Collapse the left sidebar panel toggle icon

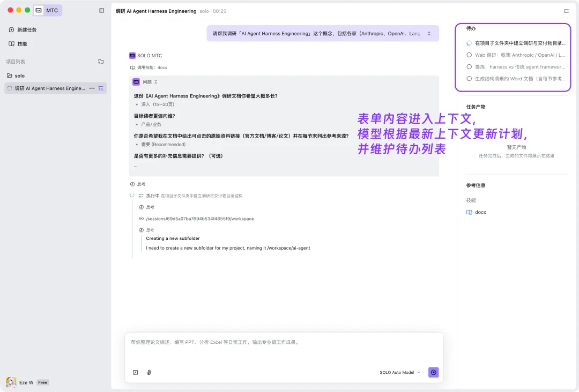(102, 10)
